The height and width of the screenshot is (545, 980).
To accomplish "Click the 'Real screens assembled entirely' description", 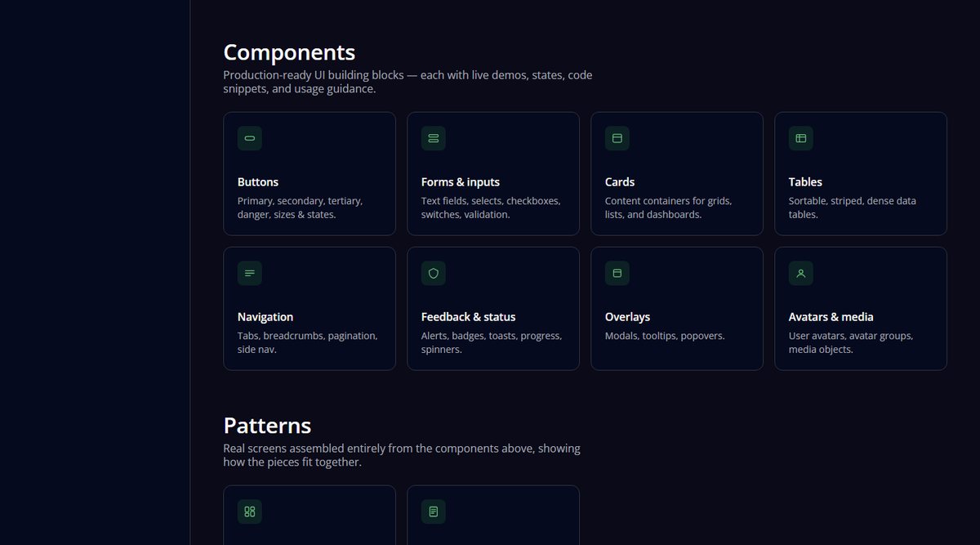I will pyautogui.click(x=402, y=455).
